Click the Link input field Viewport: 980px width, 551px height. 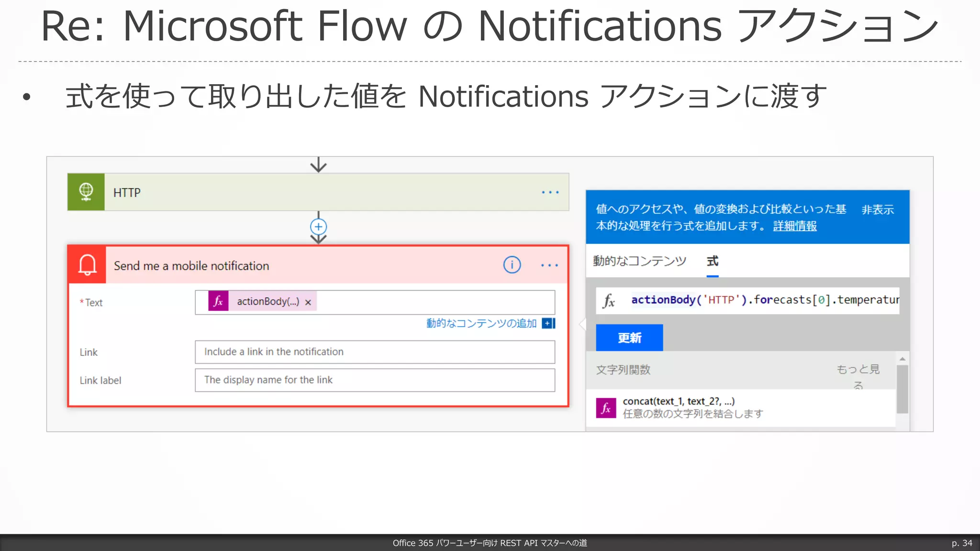pos(375,352)
